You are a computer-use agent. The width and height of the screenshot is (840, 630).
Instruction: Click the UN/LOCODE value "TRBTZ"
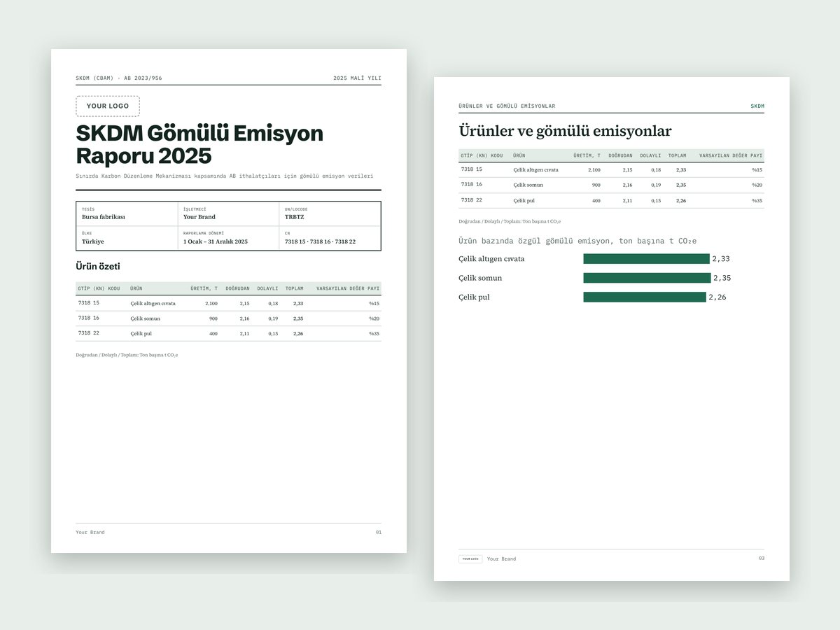point(295,217)
